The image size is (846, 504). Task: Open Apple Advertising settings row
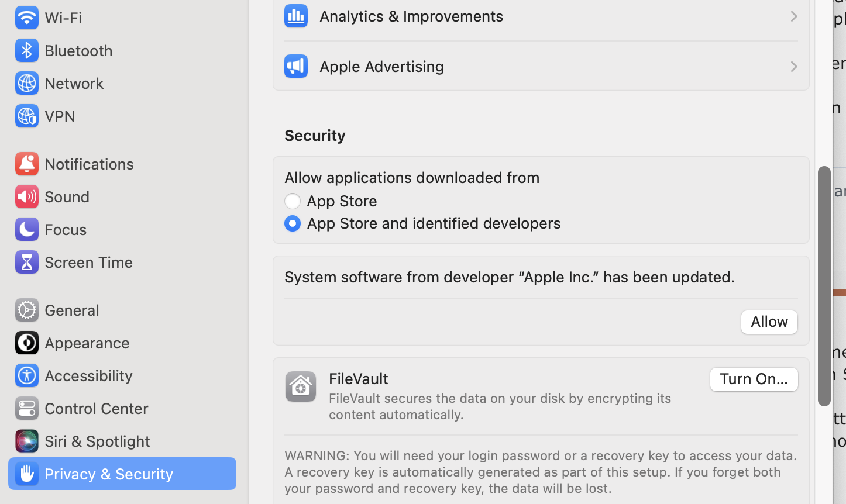click(541, 66)
